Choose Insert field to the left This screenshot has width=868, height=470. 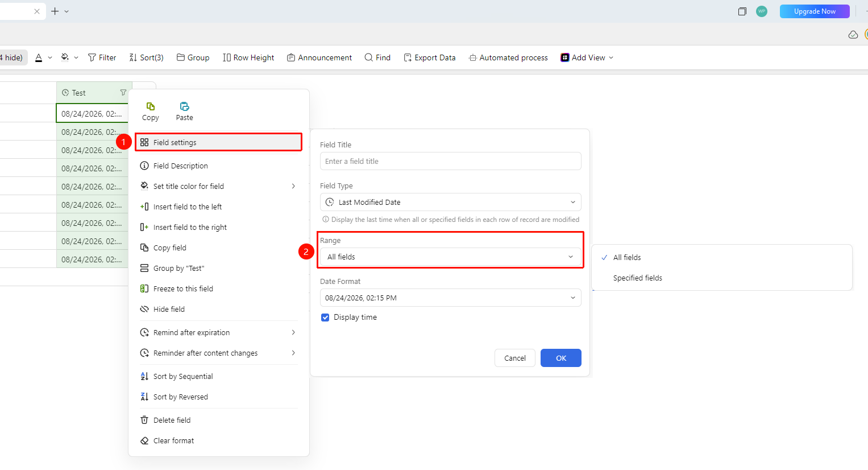coord(219,207)
